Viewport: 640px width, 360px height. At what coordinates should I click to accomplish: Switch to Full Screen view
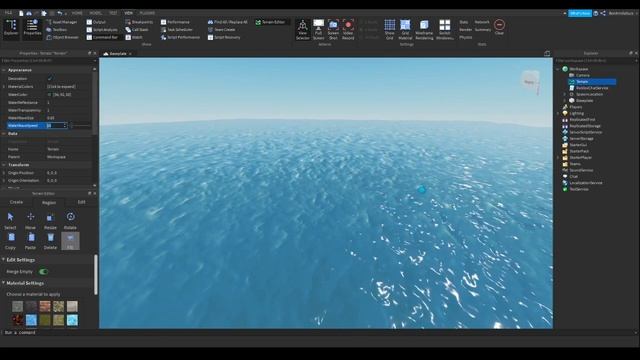coord(318,29)
